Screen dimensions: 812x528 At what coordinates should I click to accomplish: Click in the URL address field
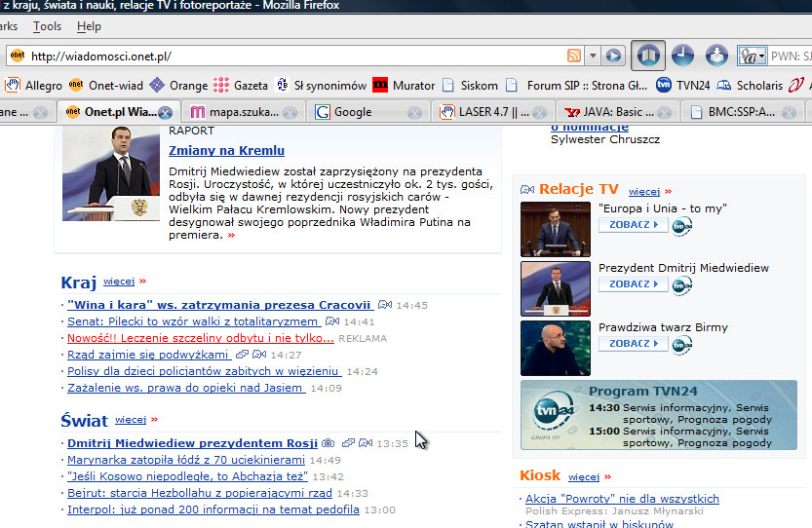coord(292,56)
